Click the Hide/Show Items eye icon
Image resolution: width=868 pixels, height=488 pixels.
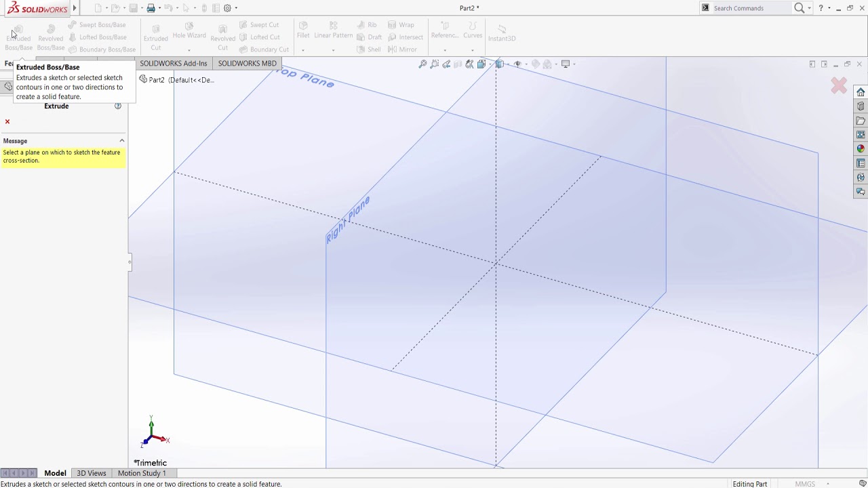point(517,64)
